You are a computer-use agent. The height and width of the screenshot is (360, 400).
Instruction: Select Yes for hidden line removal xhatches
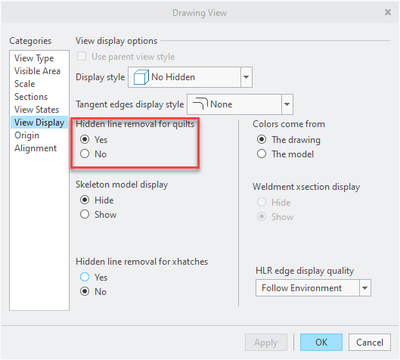(x=85, y=277)
